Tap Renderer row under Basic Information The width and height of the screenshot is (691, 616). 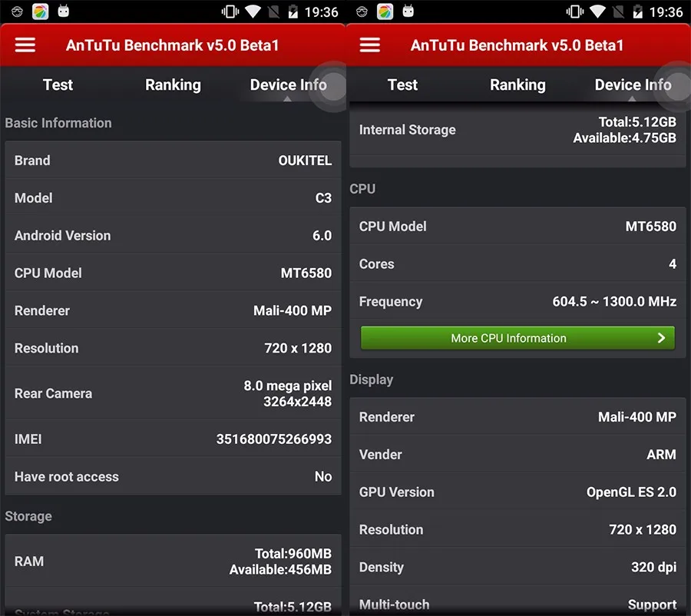tap(173, 310)
